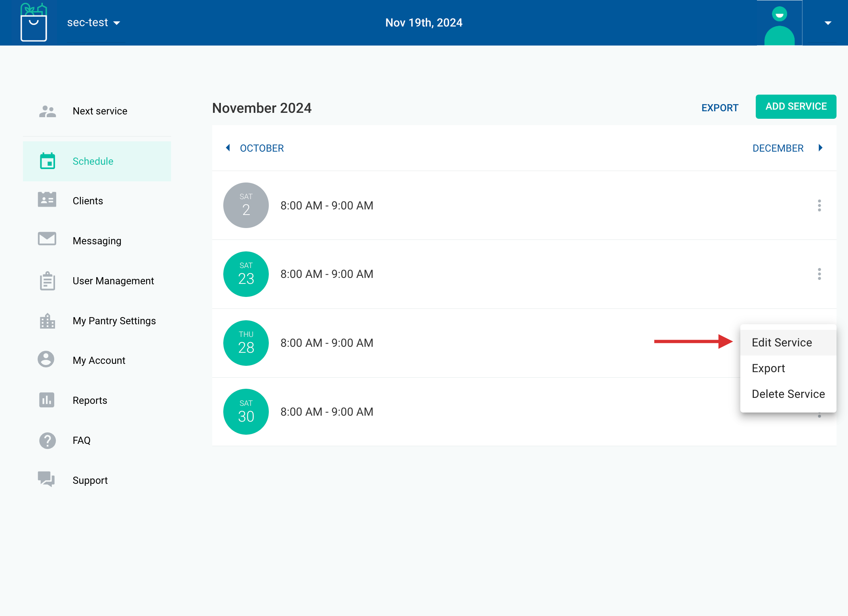Click the Clients card icon
Screen dimensions: 848x616
pos(47,200)
